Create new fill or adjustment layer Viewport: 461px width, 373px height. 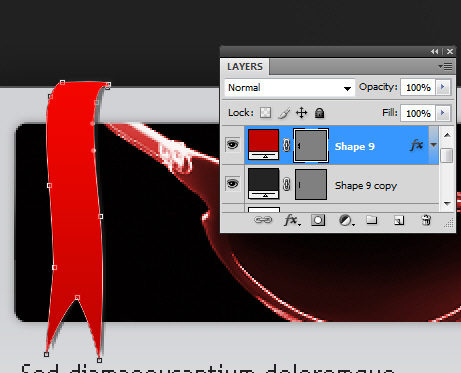(346, 220)
